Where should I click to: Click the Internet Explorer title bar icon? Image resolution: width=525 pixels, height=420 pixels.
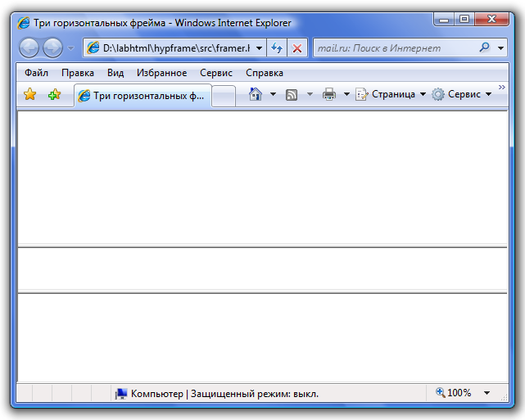point(24,23)
